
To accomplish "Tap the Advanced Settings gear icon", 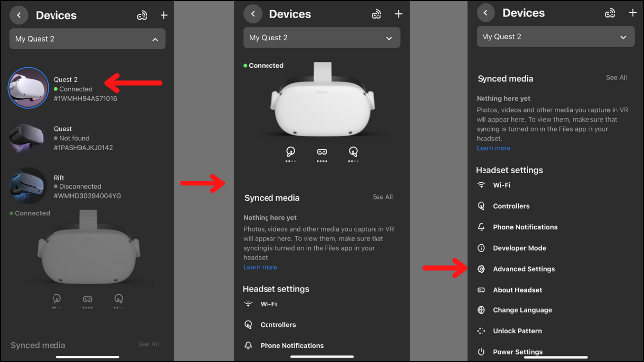I will (481, 269).
